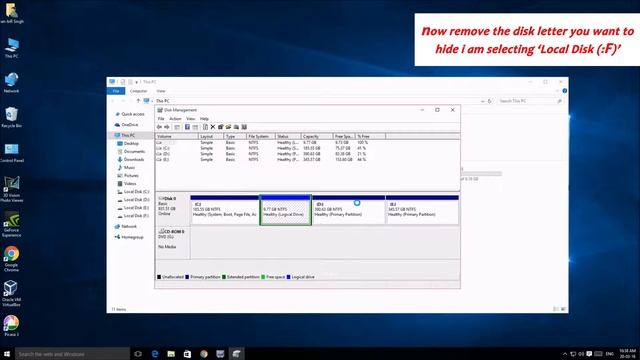
Task: Open Local Disk (F:) in Explorer sidebar
Action: [136, 216]
